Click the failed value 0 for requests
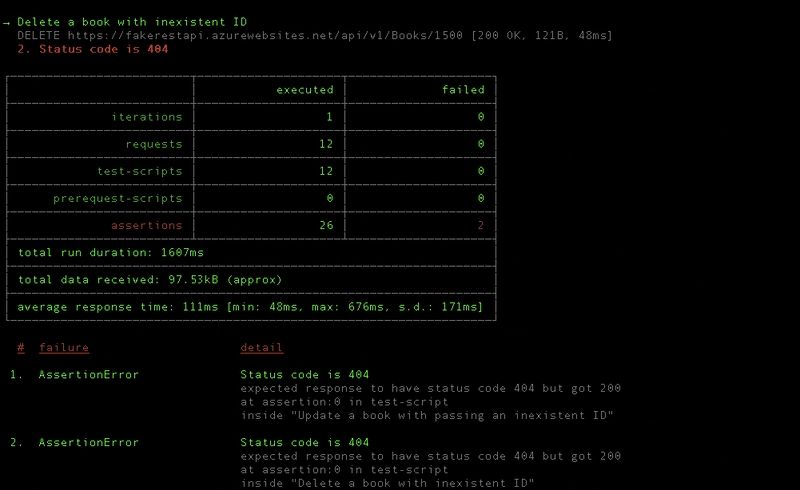 coord(481,144)
